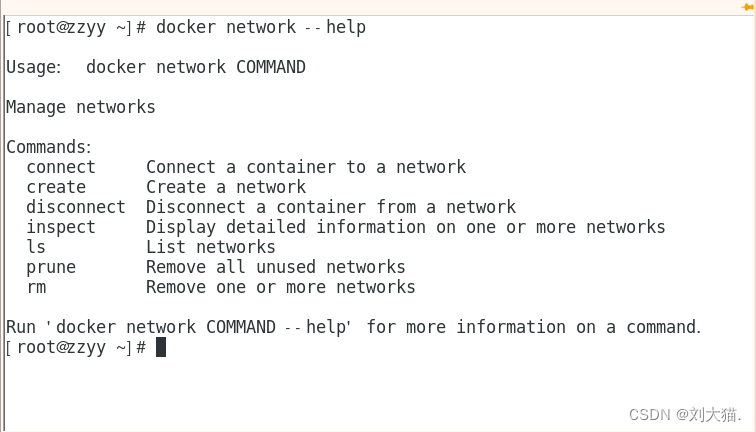
Task: Click the orange pin icon
Action: [x=746, y=6]
